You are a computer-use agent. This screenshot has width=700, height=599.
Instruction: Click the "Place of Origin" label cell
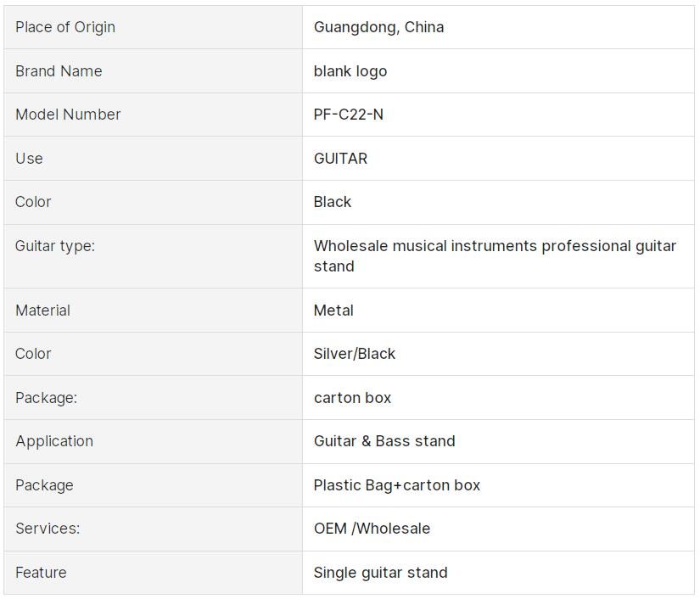tap(65, 27)
